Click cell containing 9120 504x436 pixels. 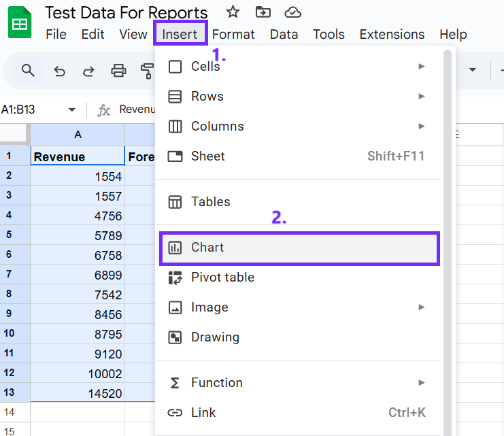pyautogui.click(x=78, y=354)
